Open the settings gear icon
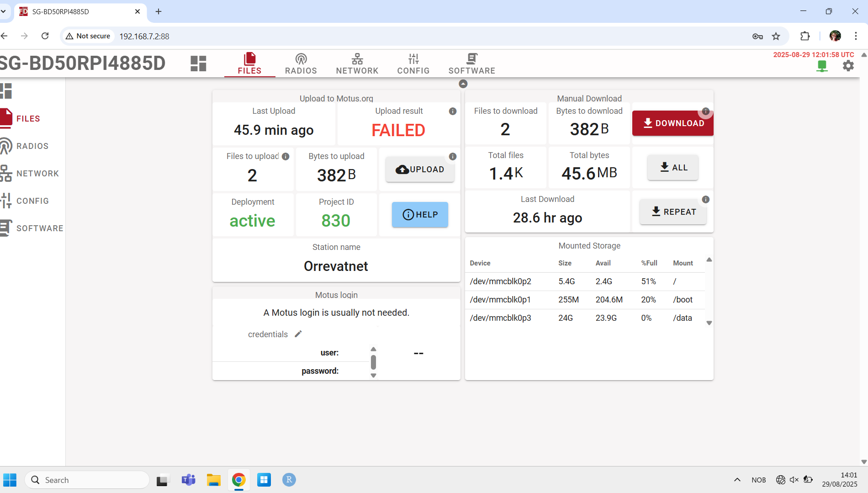Viewport: 868px width, 493px height. pyautogui.click(x=848, y=66)
